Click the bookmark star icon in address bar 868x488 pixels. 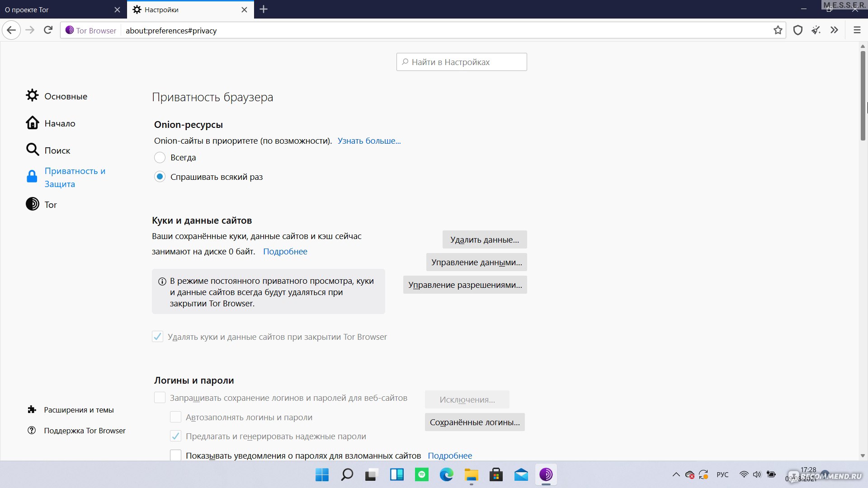(778, 30)
